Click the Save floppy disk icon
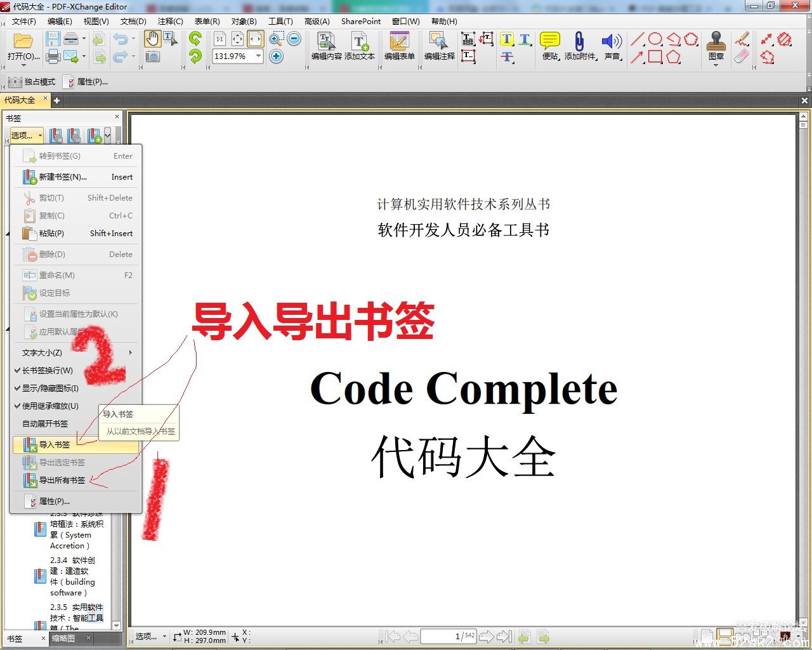The width and height of the screenshot is (812, 650). (53, 39)
